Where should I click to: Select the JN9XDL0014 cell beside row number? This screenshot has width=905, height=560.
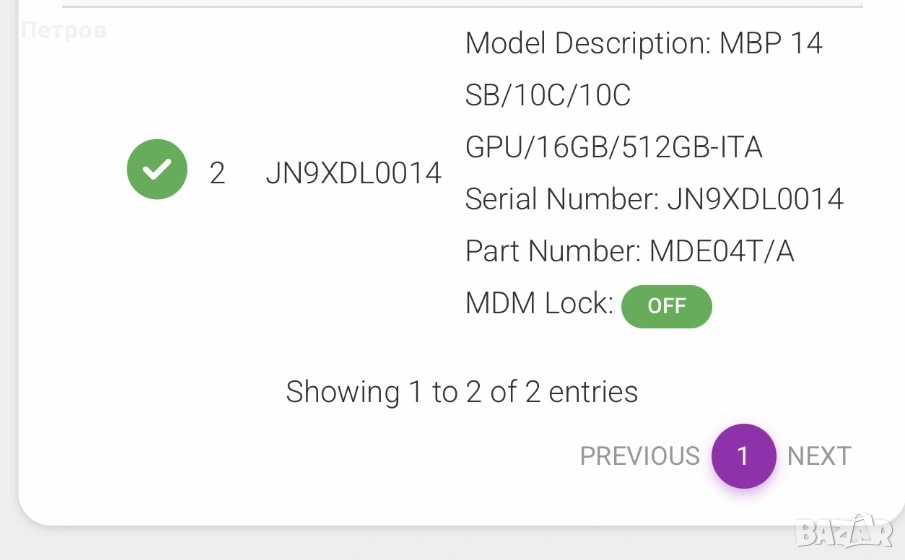click(x=353, y=173)
